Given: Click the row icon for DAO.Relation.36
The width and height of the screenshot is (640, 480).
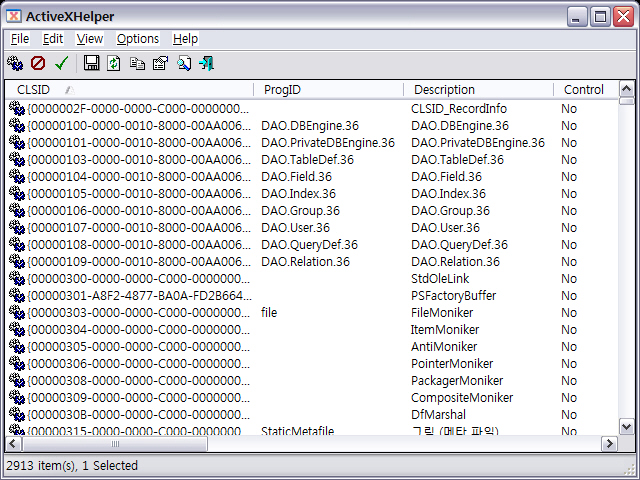Looking at the screenshot, I should (17, 262).
